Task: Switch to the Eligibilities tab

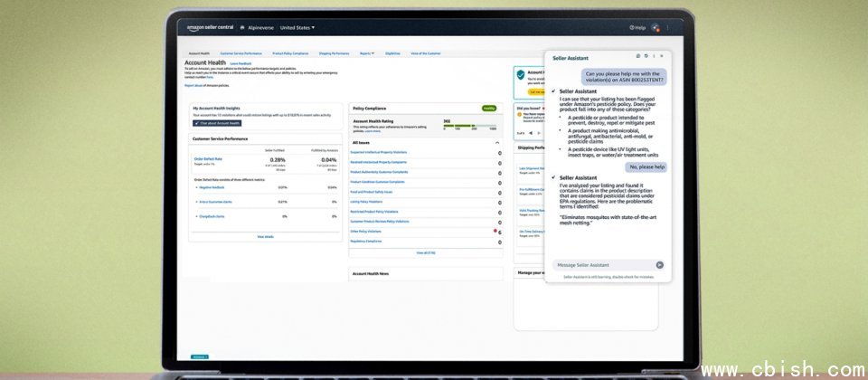Action: [392, 53]
